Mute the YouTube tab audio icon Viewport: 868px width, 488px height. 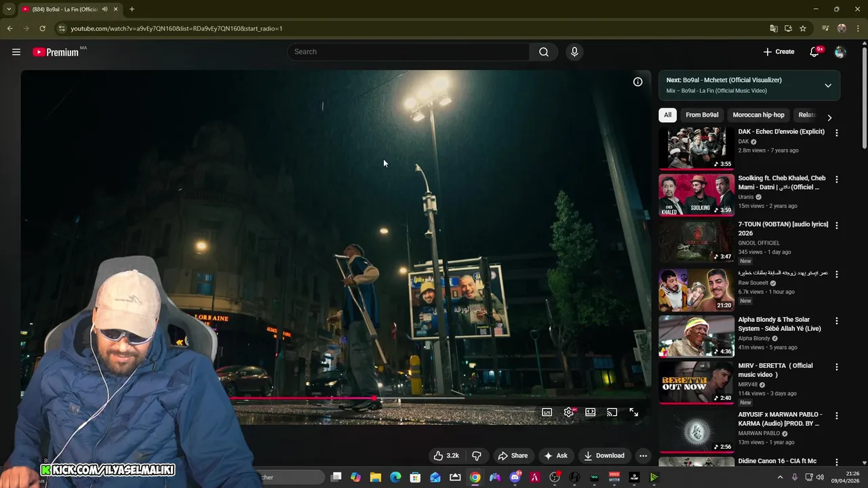[104, 9]
